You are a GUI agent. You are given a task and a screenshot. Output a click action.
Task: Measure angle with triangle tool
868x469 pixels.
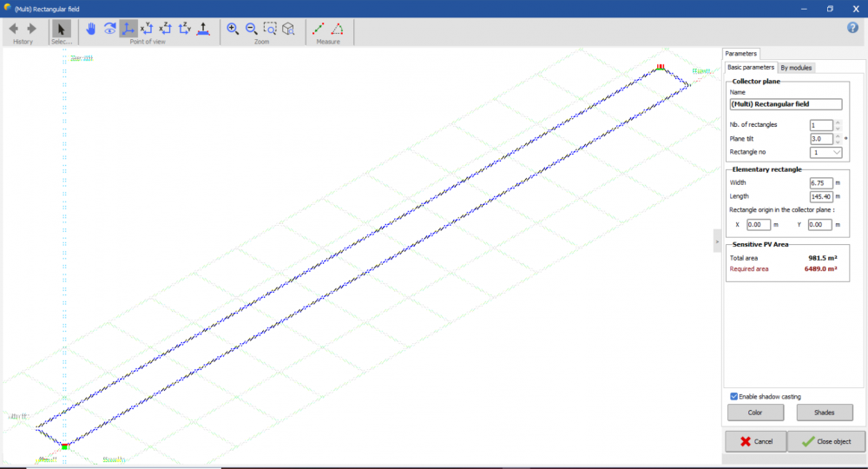click(337, 29)
